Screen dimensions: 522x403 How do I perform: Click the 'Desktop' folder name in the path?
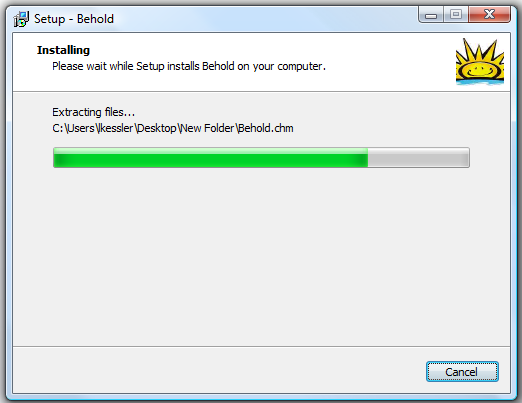pos(157,128)
